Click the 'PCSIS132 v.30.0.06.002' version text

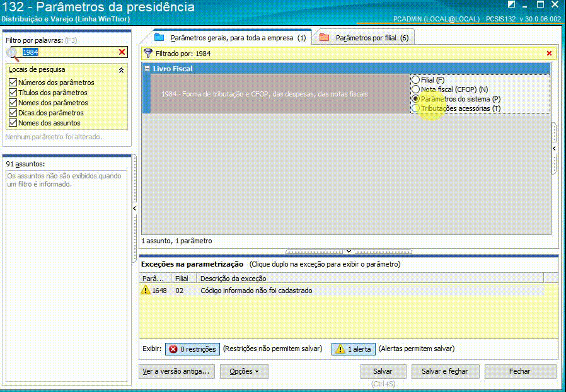(x=523, y=19)
